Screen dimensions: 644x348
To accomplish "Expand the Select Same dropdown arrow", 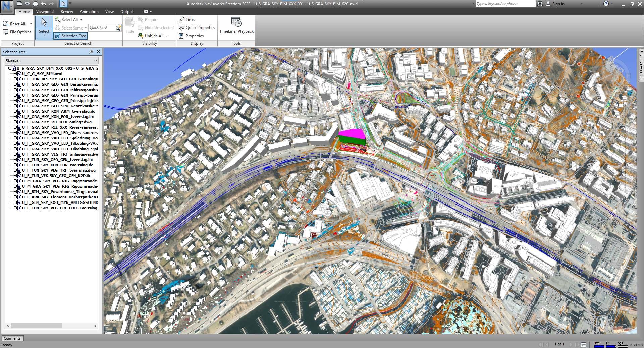I will point(86,28).
